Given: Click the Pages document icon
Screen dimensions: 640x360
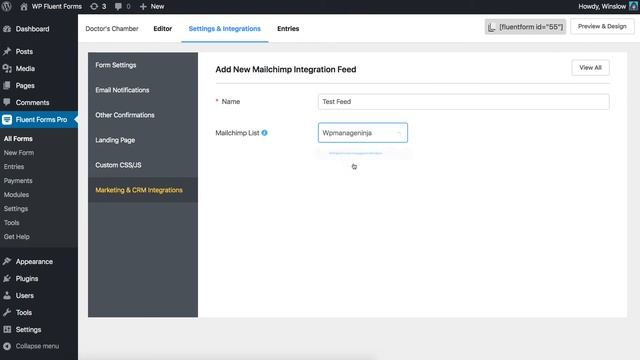Looking at the screenshot, I should click(x=7, y=85).
